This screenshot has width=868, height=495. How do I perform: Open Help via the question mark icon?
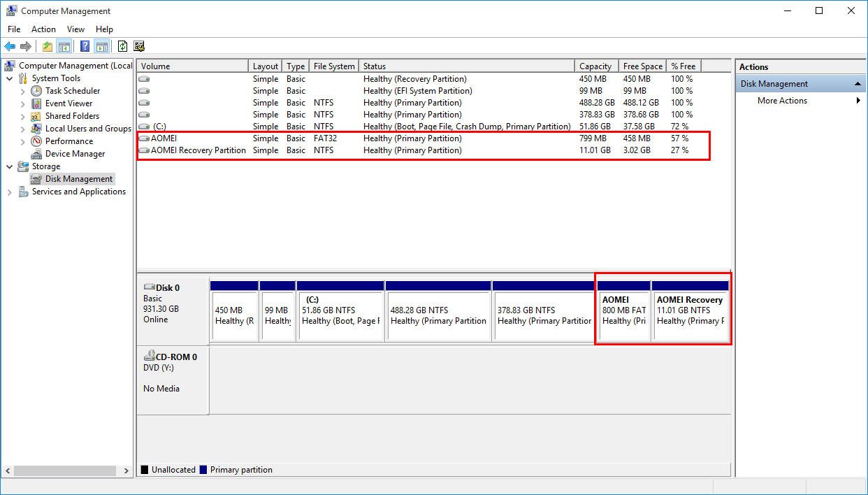(x=85, y=47)
